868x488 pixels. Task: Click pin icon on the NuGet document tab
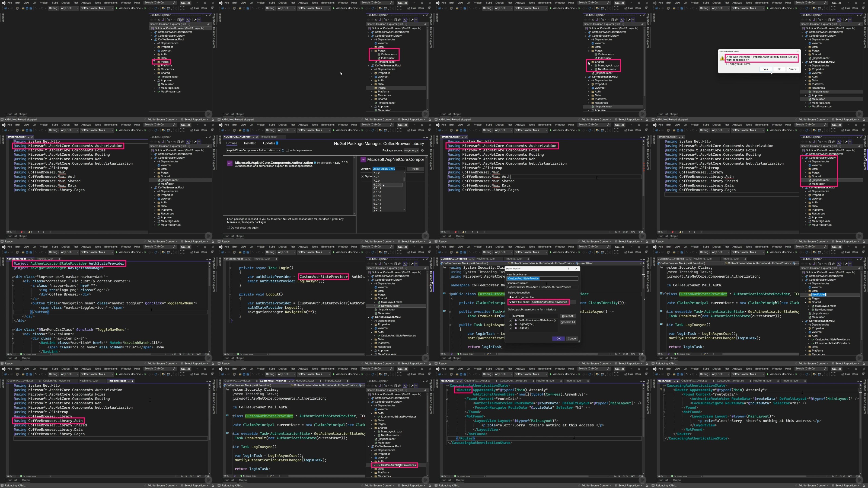254,137
